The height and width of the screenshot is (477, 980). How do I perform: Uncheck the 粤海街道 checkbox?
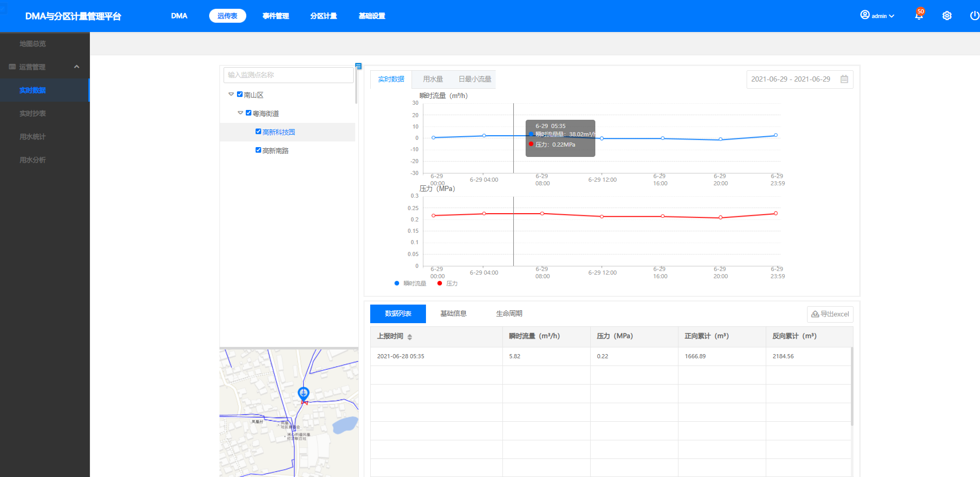pos(248,113)
